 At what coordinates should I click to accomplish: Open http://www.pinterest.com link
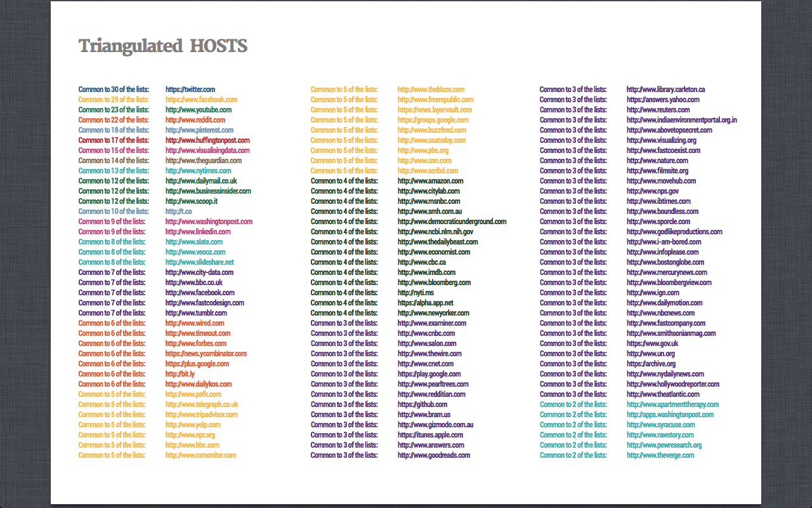pyautogui.click(x=200, y=130)
